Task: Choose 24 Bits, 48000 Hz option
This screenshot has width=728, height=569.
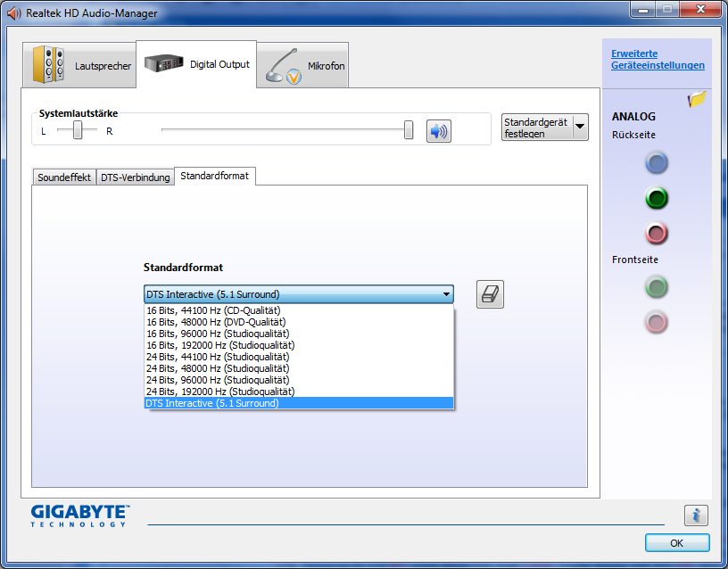Action: [x=299, y=368]
